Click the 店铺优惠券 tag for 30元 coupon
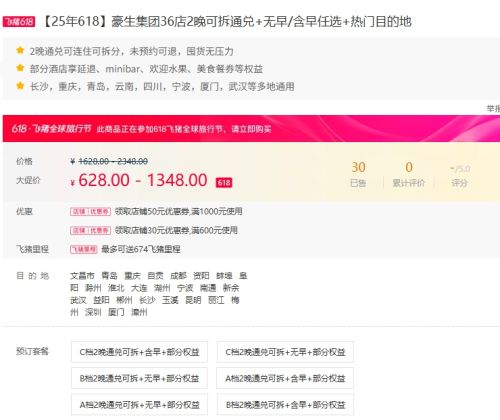Image resolution: width=500 pixels, height=420 pixels. 90,230
